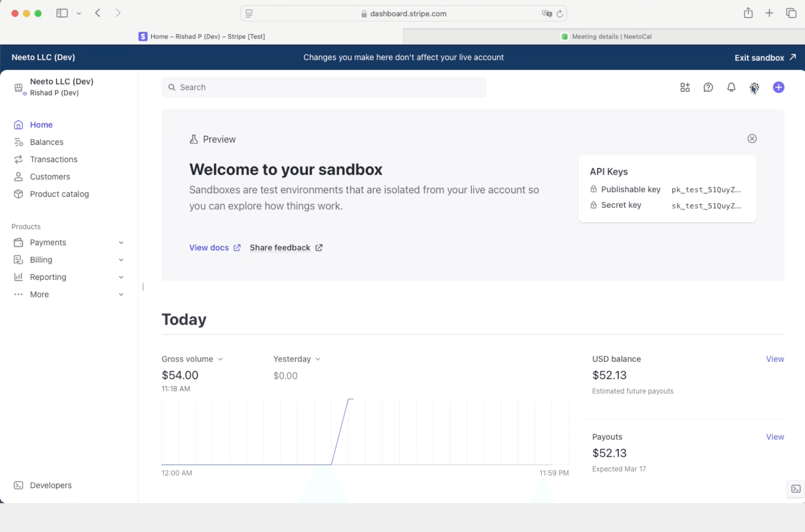805x532 pixels.
Task: Click the $54.00 gross volume amount
Action: click(x=180, y=375)
